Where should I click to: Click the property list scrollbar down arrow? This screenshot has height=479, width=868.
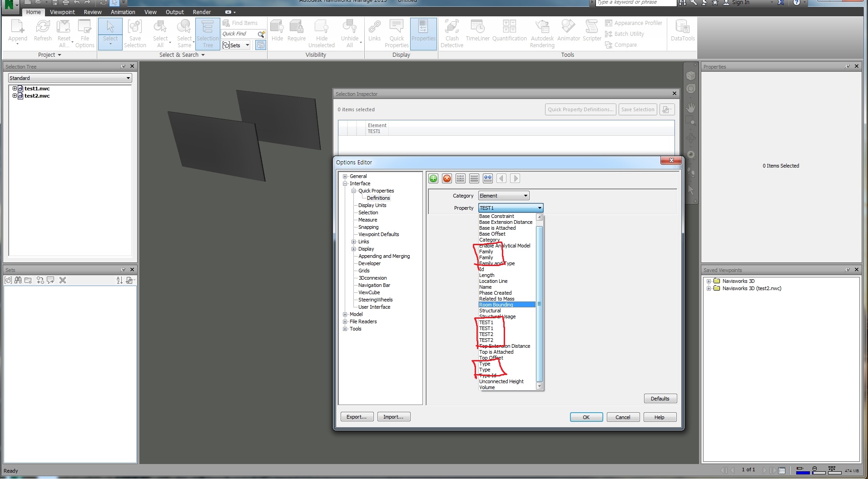(540, 386)
